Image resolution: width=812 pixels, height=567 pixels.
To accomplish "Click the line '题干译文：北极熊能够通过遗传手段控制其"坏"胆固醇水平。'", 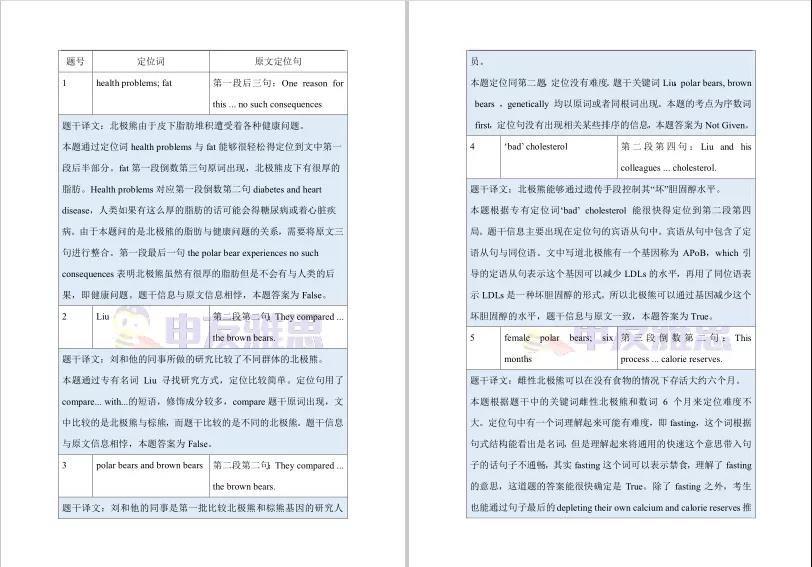I will pyautogui.click(x=596, y=189).
